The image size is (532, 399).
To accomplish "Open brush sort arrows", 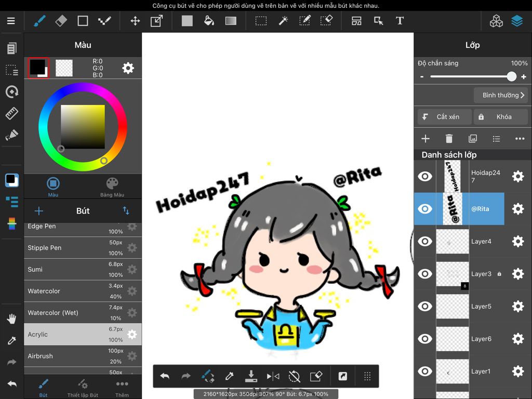I will [126, 211].
